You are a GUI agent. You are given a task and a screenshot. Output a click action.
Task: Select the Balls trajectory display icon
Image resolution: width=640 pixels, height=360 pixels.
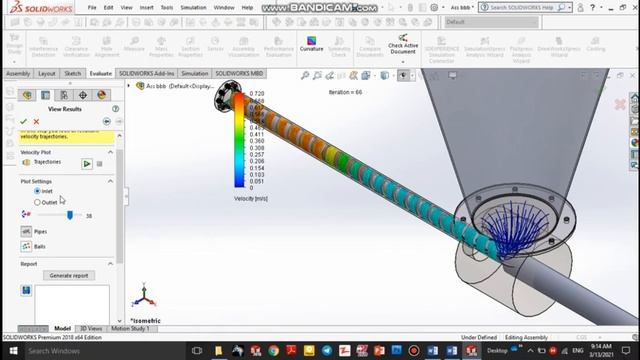tap(26, 246)
